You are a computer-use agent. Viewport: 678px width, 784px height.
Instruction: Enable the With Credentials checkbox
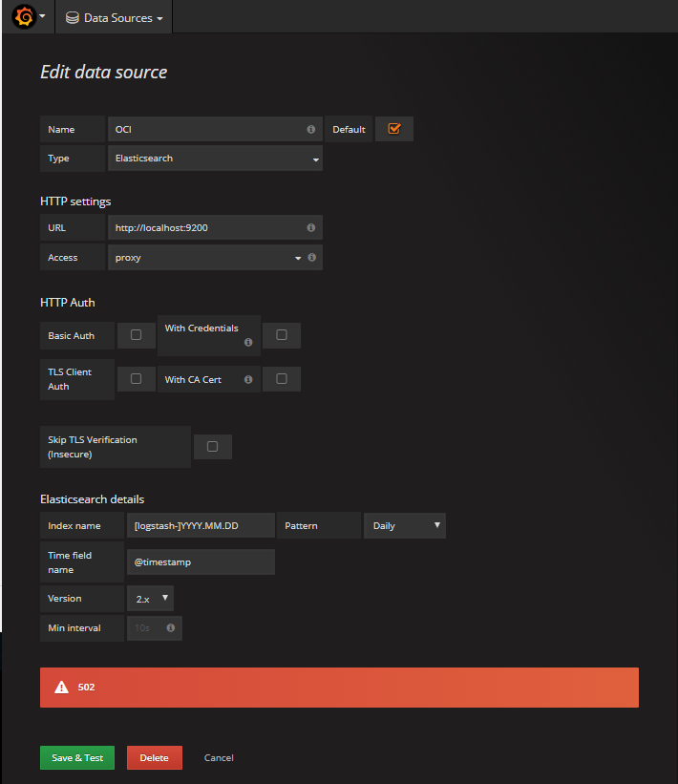coord(282,334)
